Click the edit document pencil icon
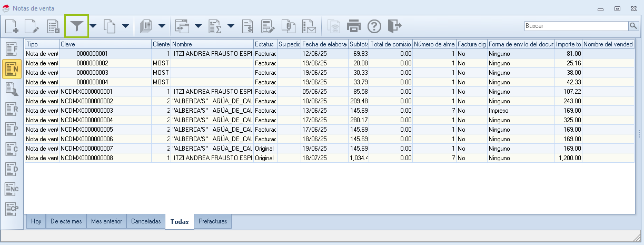The height and width of the screenshot is (245, 644). tap(32, 26)
